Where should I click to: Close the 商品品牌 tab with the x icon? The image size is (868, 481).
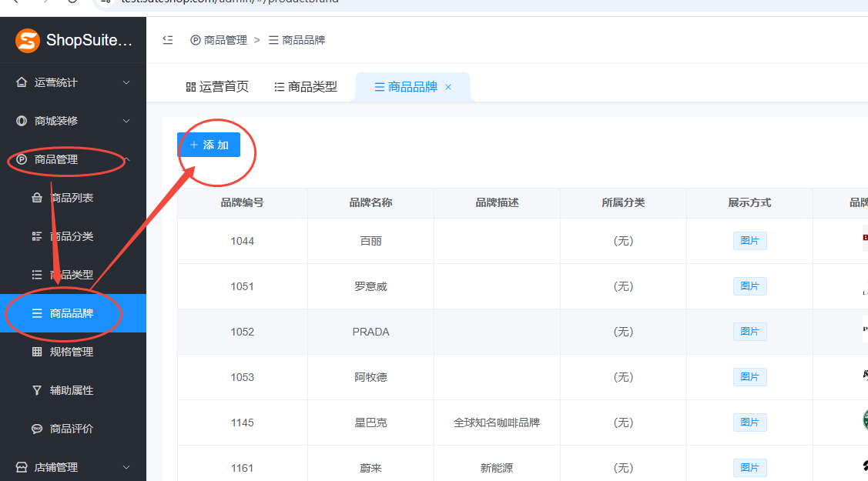coord(448,87)
